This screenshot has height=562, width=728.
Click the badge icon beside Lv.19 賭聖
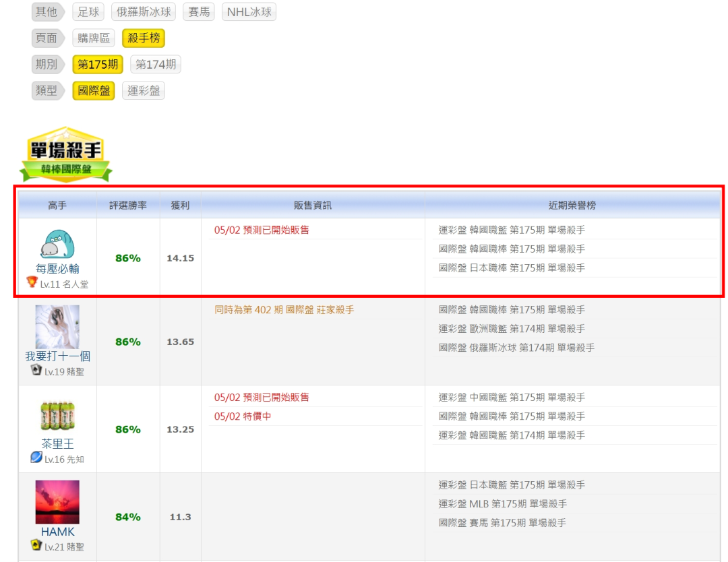pos(36,370)
